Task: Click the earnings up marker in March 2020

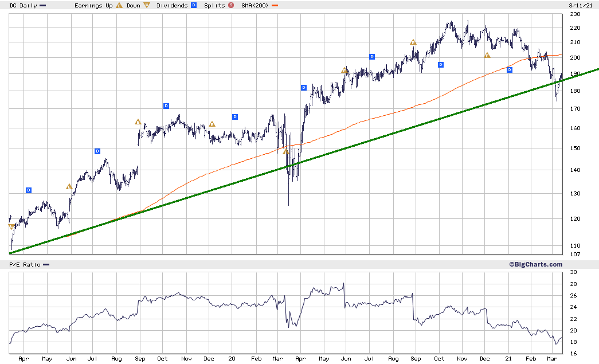Action: click(x=286, y=152)
